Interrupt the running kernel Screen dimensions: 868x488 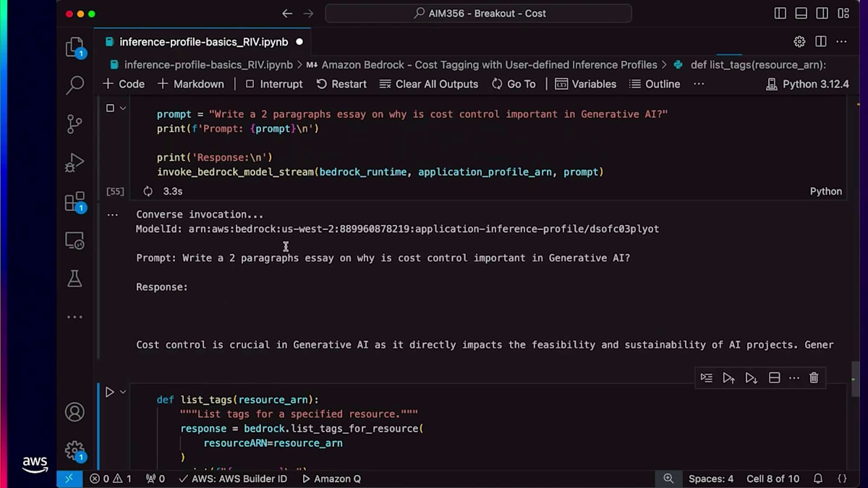[273, 84]
